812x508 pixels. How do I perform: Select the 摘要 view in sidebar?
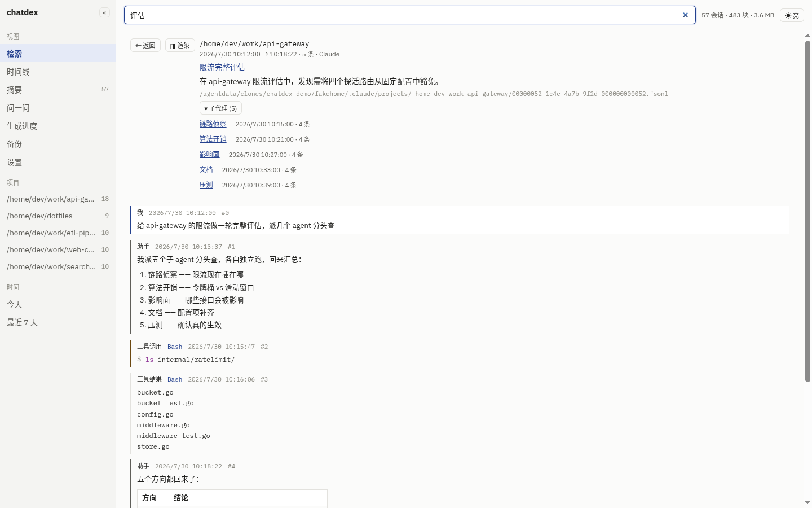(58, 90)
